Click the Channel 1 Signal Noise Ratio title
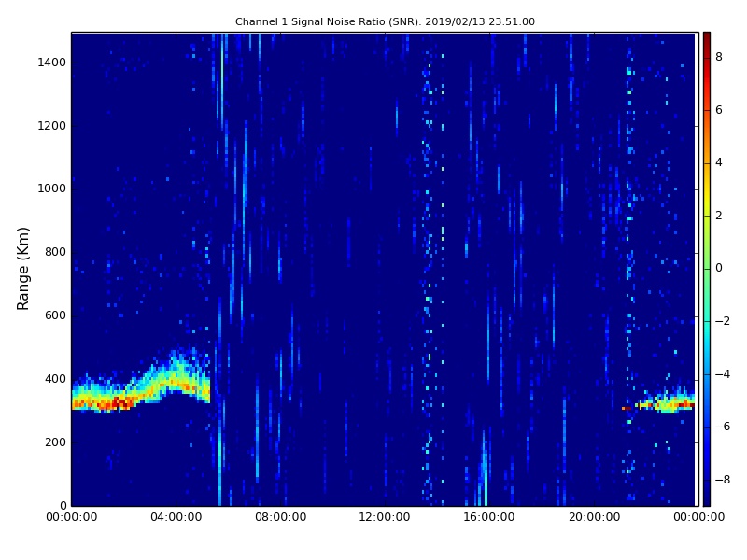 385,21
